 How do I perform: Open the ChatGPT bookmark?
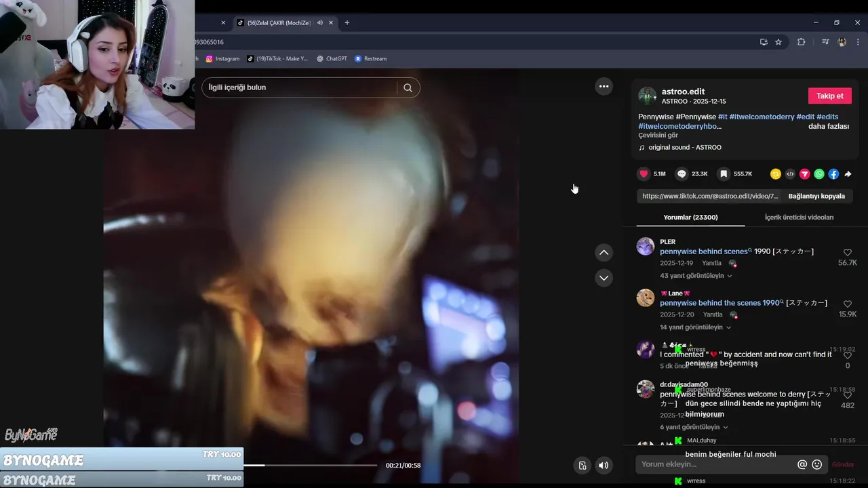point(332,59)
